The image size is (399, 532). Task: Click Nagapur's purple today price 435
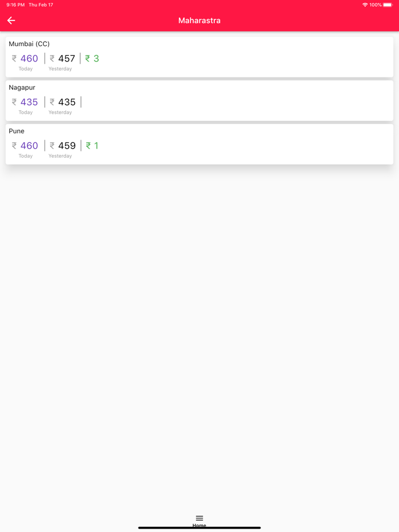point(29,103)
